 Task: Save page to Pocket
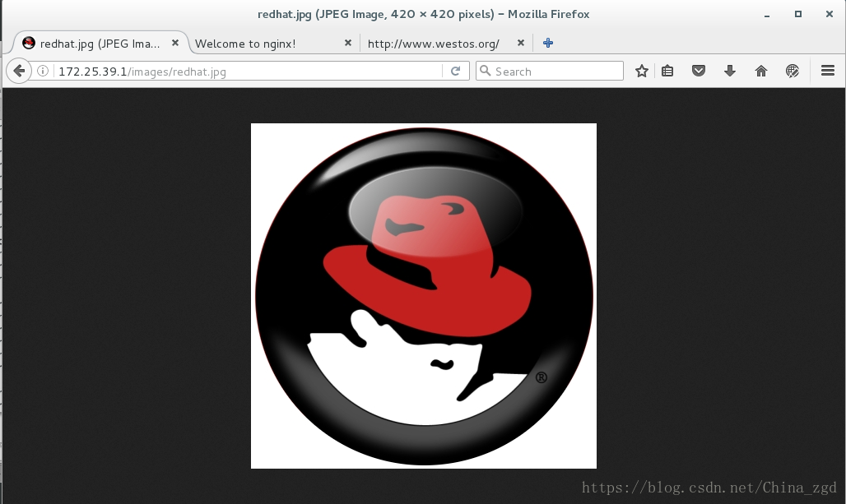click(x=699, y=71)
